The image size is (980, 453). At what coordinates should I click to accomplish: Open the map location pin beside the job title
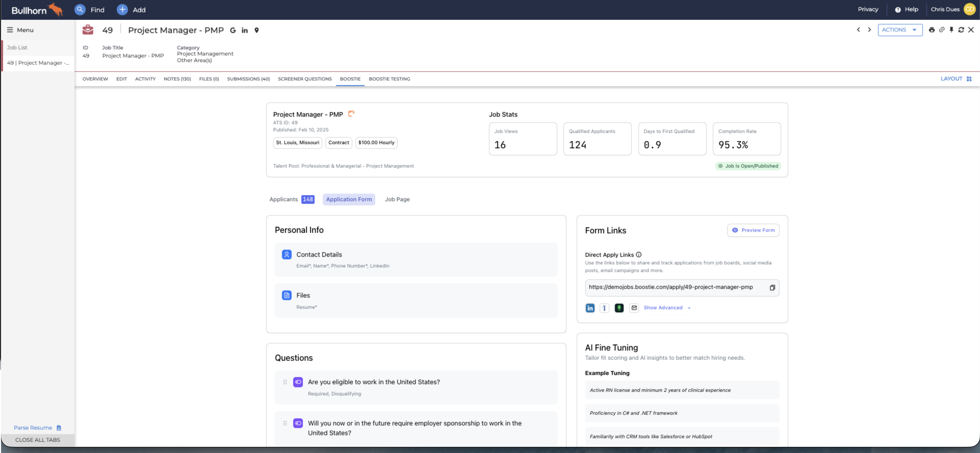[x=257, y=30]
